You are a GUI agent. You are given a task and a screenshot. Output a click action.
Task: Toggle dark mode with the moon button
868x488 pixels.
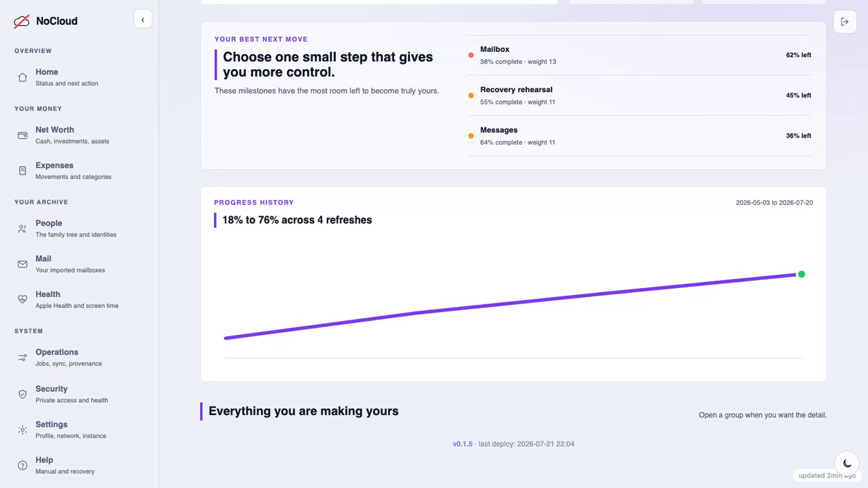pyautogui.click(x=847, y=463)
